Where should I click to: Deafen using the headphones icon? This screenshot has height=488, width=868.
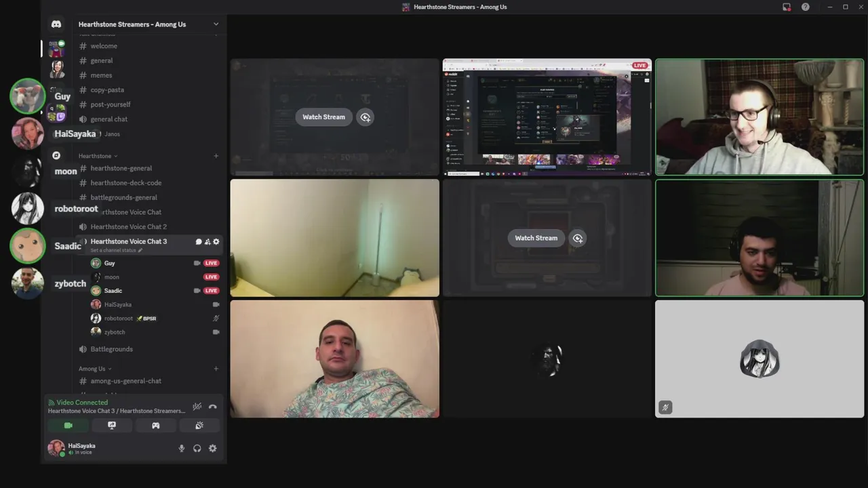(x=197, y=448)
